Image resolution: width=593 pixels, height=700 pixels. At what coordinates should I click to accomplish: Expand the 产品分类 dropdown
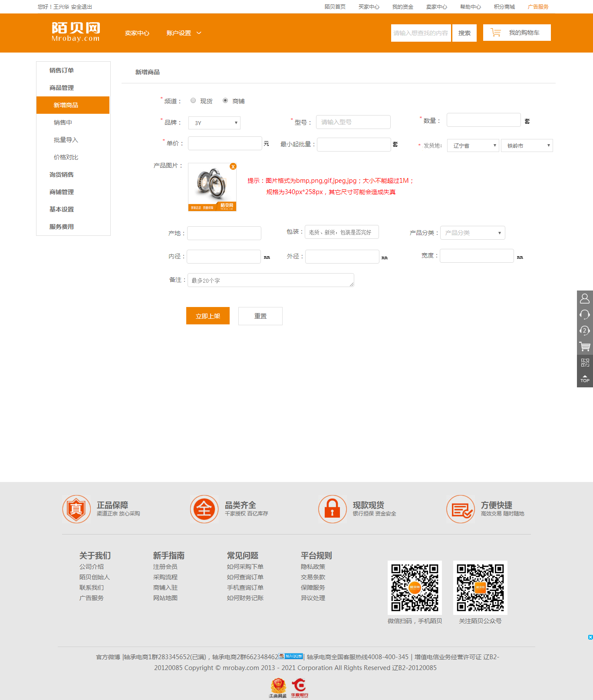(x=472, y=233)
